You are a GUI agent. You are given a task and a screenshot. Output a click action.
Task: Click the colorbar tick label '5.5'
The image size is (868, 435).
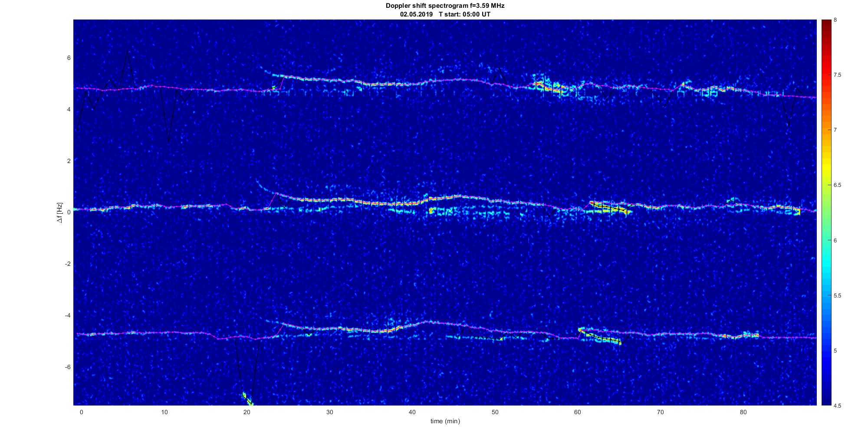838,296
